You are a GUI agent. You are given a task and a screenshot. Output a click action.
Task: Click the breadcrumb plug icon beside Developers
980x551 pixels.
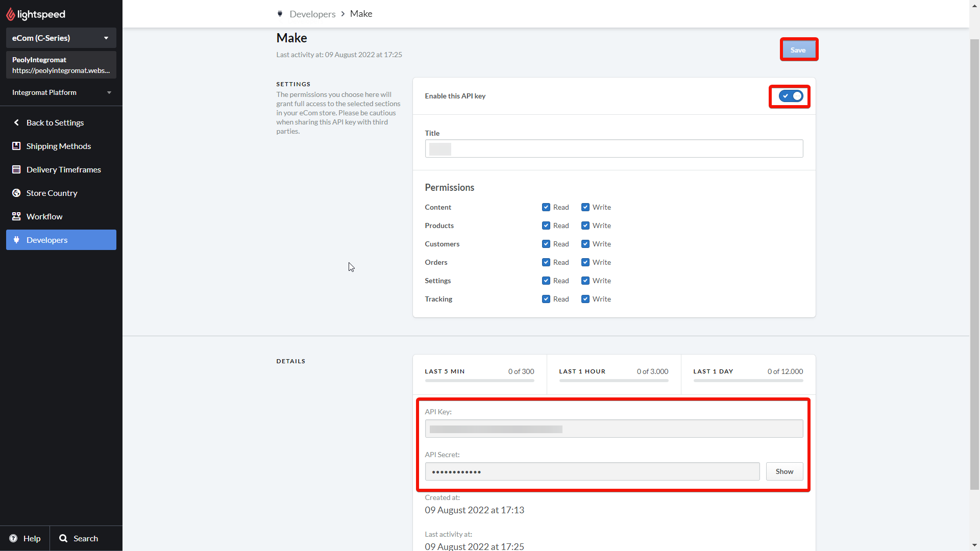click(x=280, y=14)
